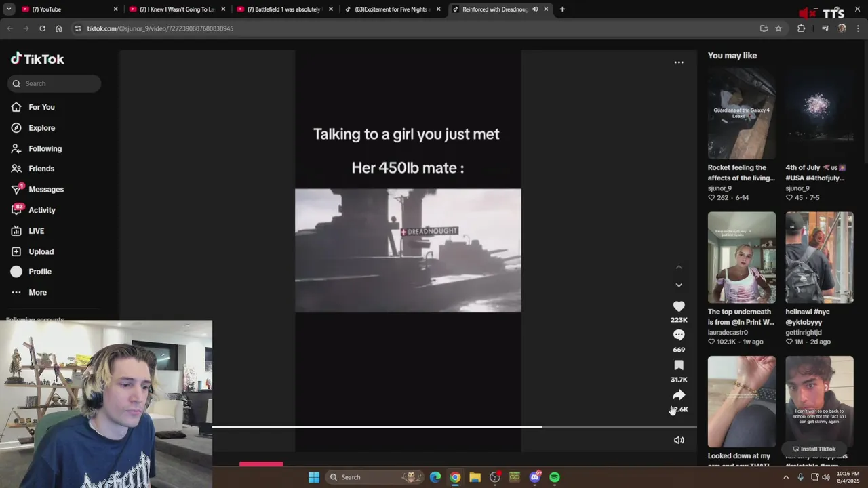
Task: Open the lauradecastr0 username link
Action: pyautogui.click(x=728, y=333)
